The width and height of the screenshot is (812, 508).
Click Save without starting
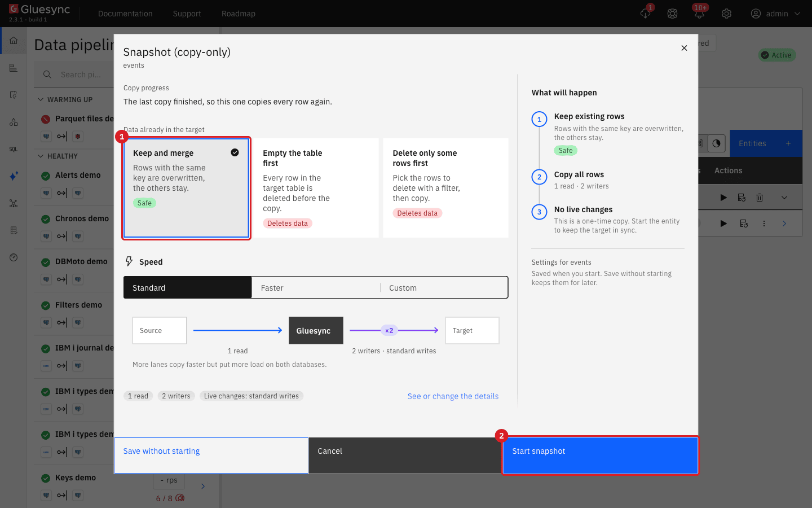coord(211,456)
